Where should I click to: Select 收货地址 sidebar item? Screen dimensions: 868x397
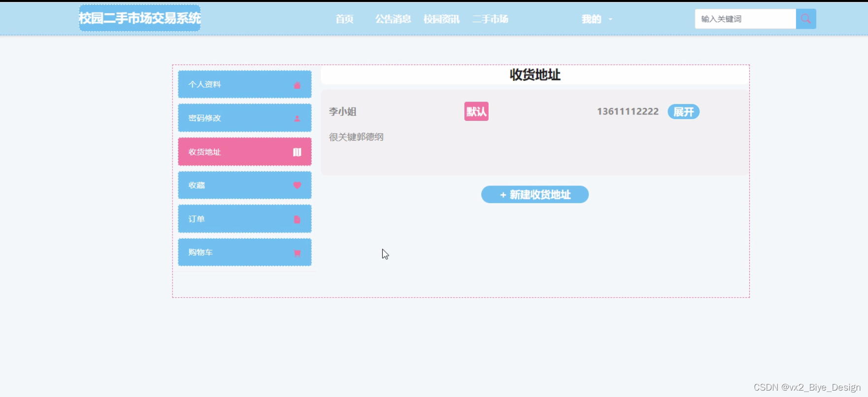[245, 152]
